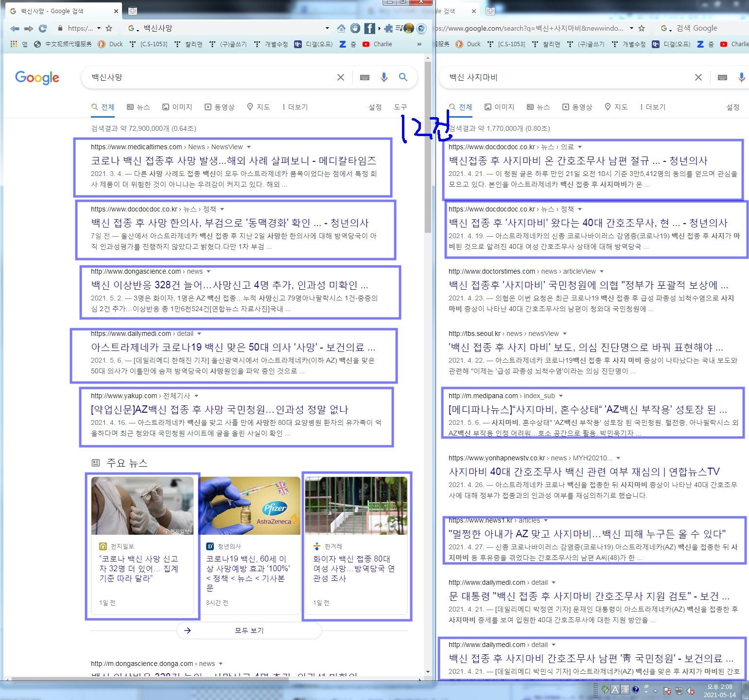Viewport: 749px width, 700px height.
Task: Open new tab in the left window
Action: pos(132,11)
